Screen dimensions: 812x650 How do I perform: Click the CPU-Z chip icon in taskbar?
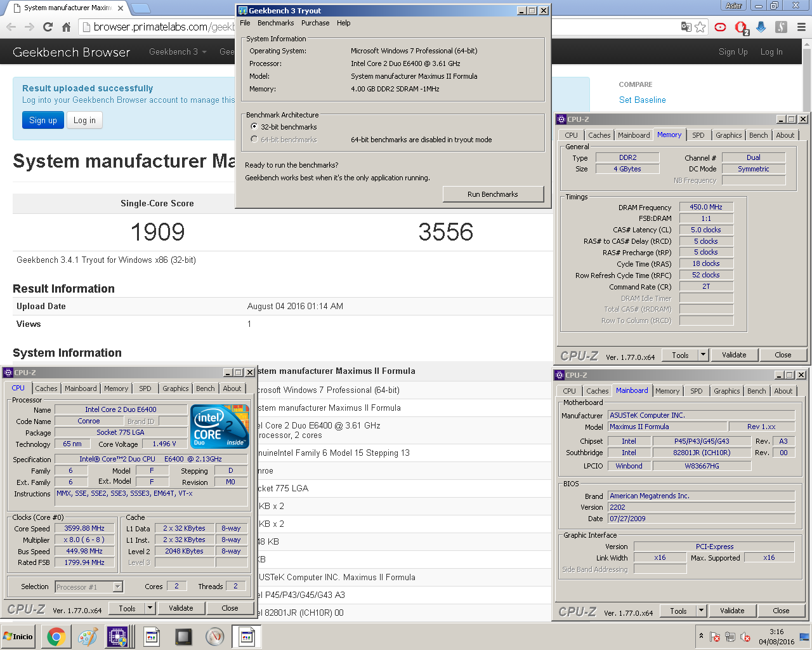(x=118, y=637)
